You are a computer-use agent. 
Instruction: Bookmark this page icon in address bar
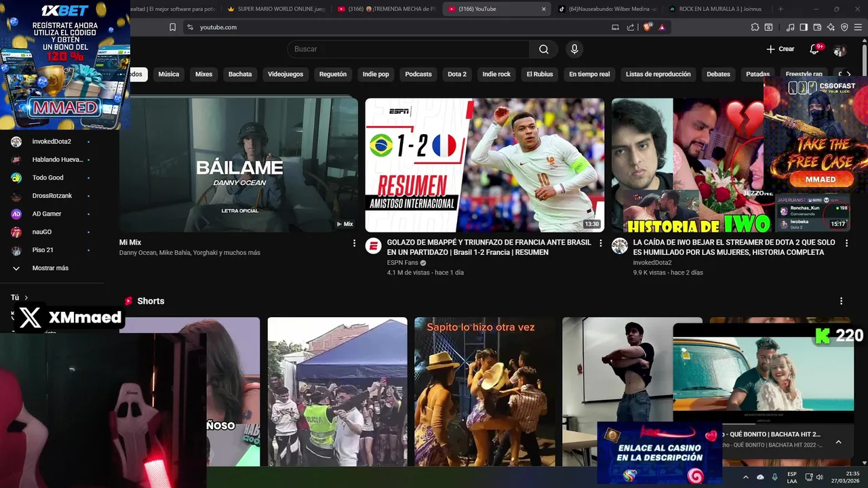(172, 27)
